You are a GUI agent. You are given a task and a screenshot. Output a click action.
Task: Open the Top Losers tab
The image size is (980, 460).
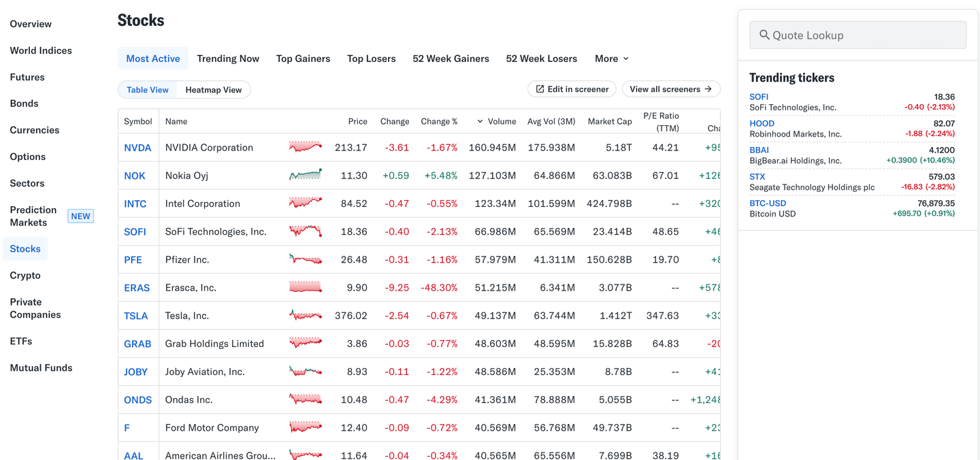tap(371, 59)
